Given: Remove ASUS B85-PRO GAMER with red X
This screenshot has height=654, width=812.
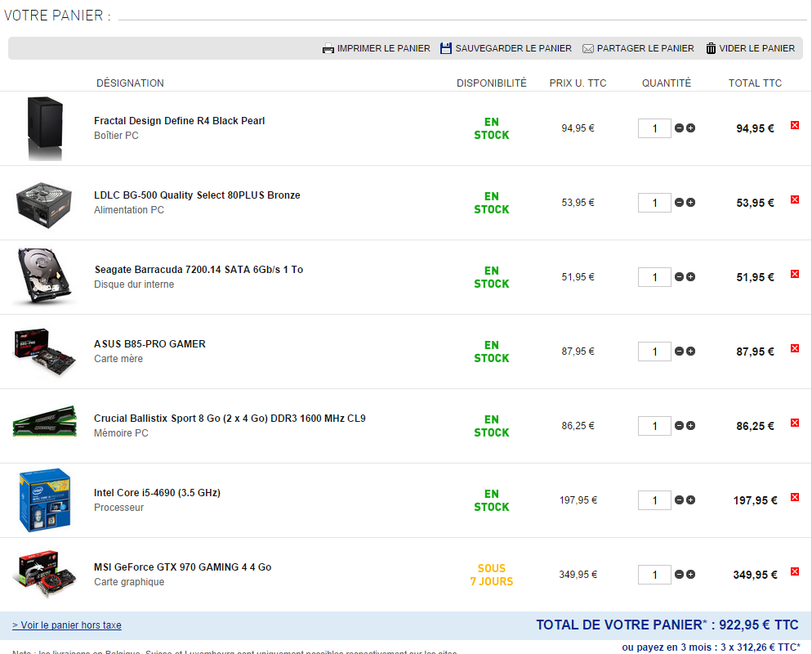Looking at the screenshot, I should pos(795,348).
